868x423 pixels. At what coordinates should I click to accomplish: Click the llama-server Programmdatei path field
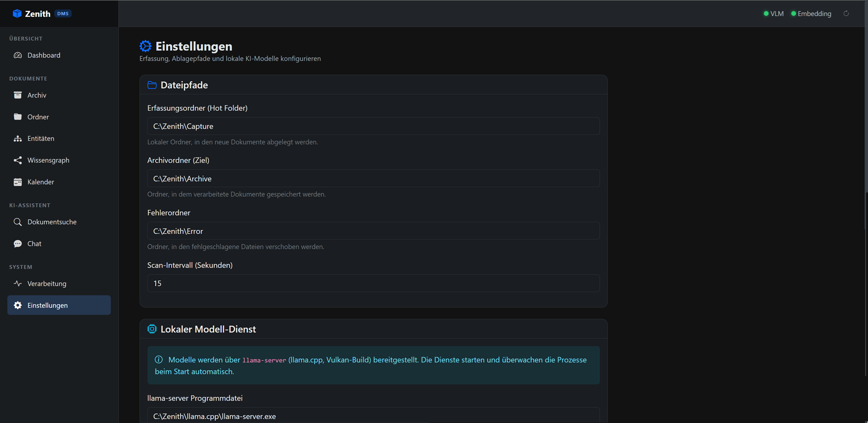(373, 415)
